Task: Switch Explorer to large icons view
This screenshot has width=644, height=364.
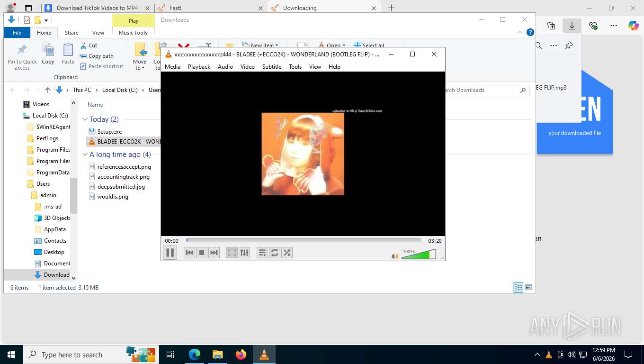Action: pos(528,287)
